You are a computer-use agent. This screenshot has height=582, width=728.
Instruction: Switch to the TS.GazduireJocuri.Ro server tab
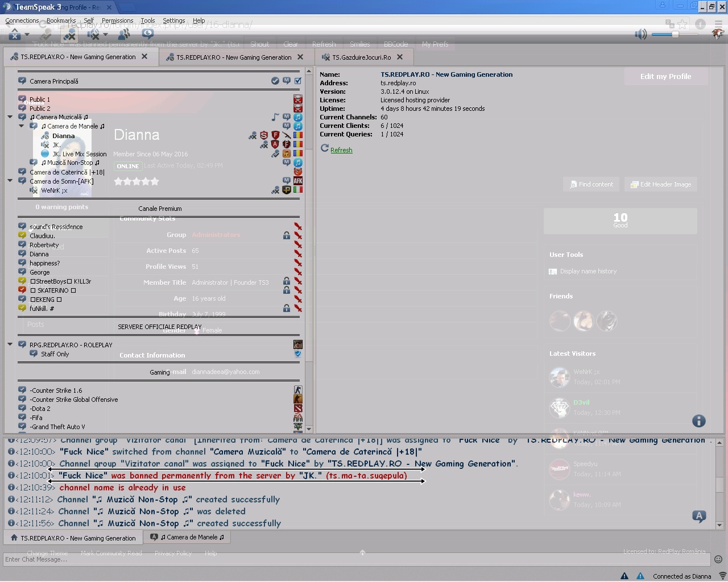361,57
